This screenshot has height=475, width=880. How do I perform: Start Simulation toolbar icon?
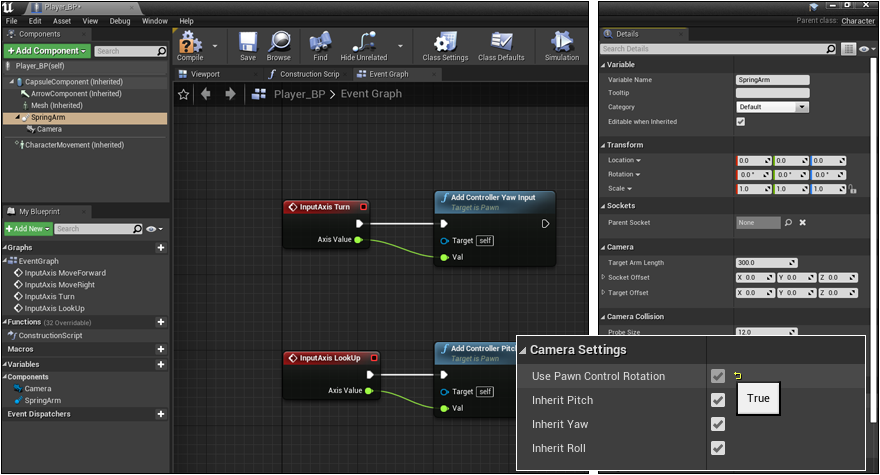click(562, 42)
